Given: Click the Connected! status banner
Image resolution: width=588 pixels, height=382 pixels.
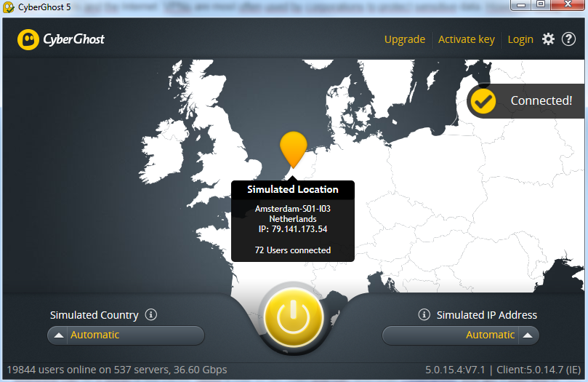Looking at the screenshot, I should tap(526, 101).
